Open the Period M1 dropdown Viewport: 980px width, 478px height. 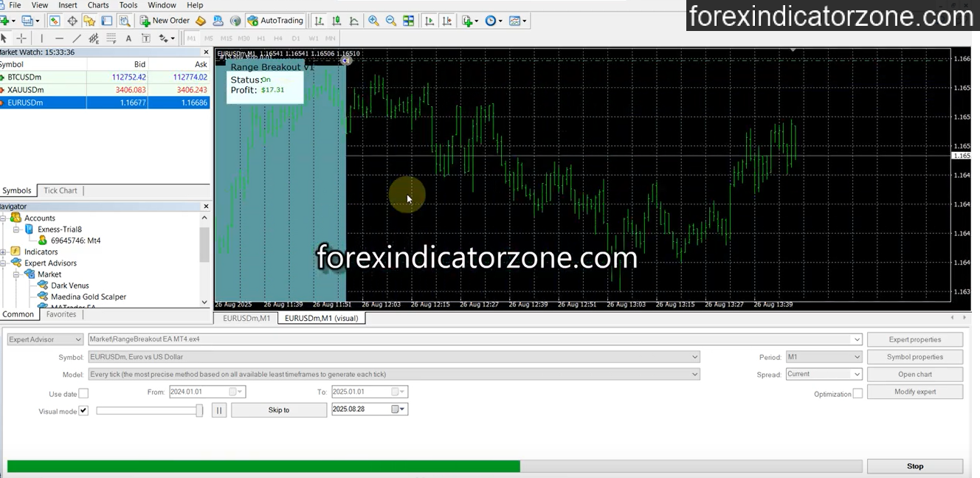click(x=824, y=357)
